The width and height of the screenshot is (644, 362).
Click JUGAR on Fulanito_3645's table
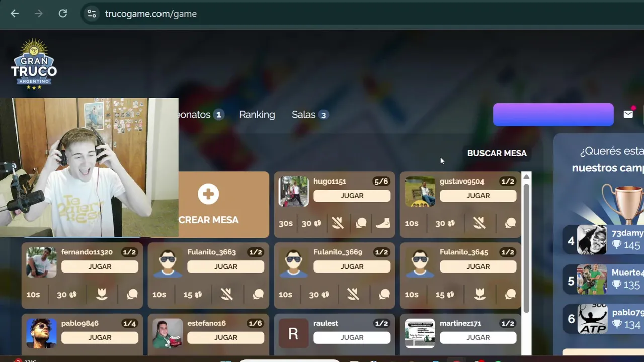tap(478, 266)
